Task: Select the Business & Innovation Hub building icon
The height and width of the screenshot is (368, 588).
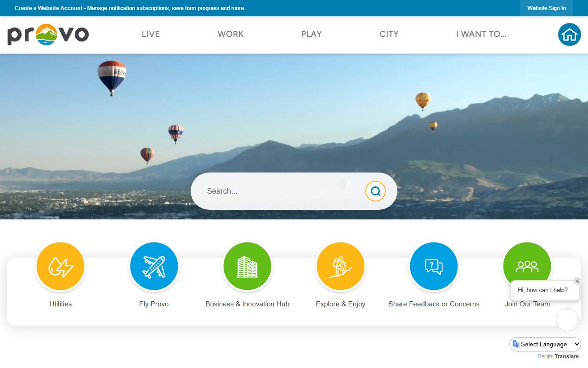Action: (x=247, y=267)
